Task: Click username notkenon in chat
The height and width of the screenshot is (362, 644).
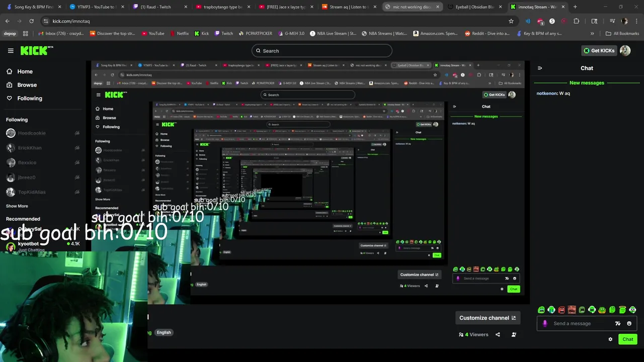Action: (x=546, y=94)
